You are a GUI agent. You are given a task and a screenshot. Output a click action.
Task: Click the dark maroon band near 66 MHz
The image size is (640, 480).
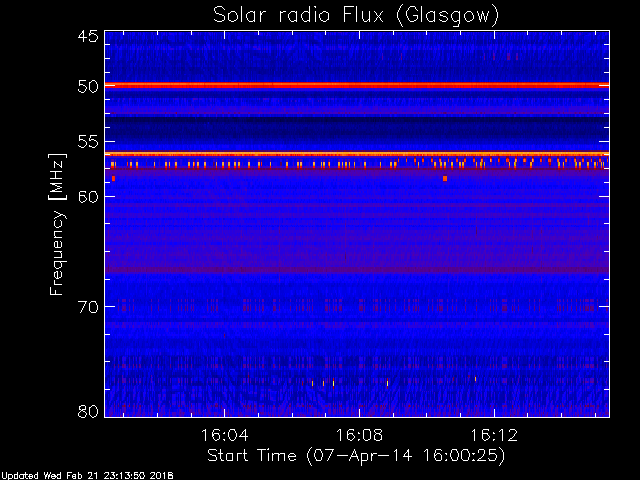[x=357, y=270]
